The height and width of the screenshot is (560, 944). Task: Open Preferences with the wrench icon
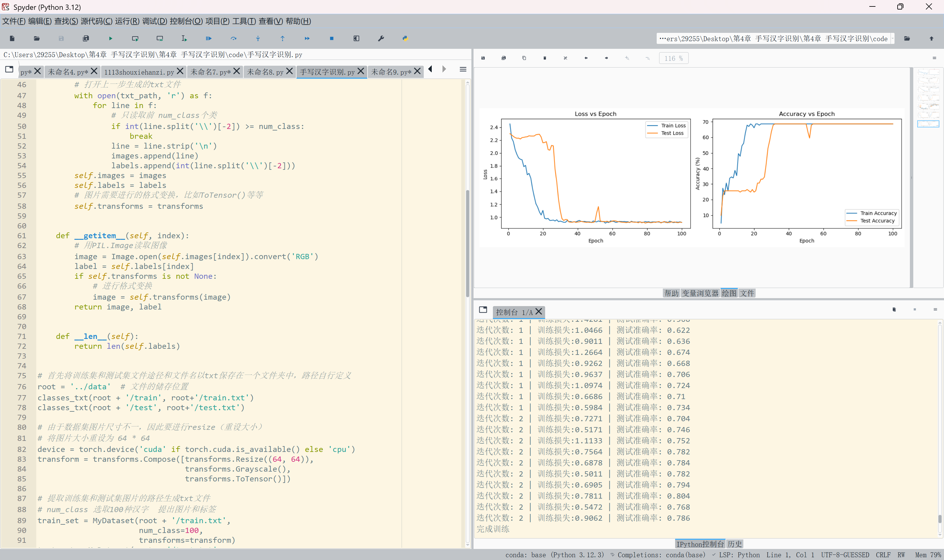pos(381,38)
